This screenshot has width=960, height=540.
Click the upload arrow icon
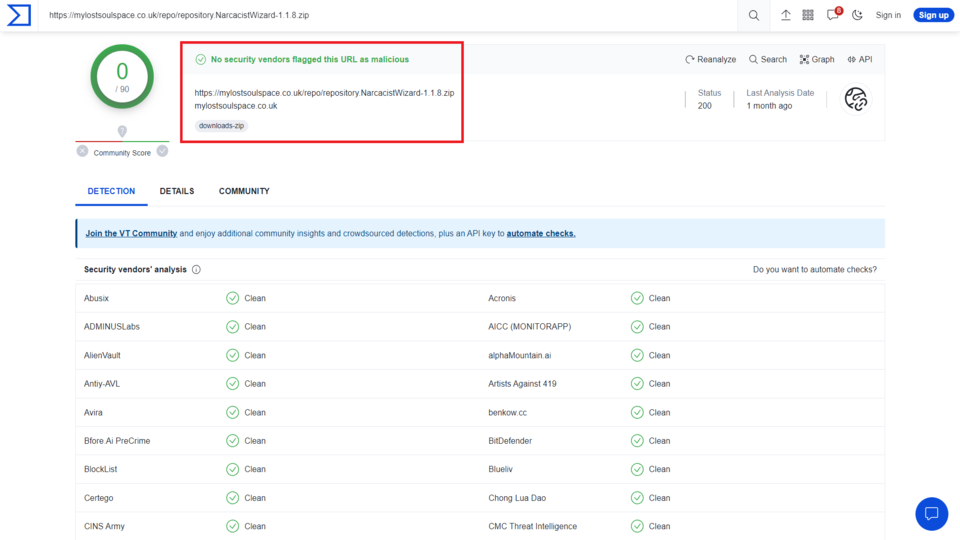(786, 15)
